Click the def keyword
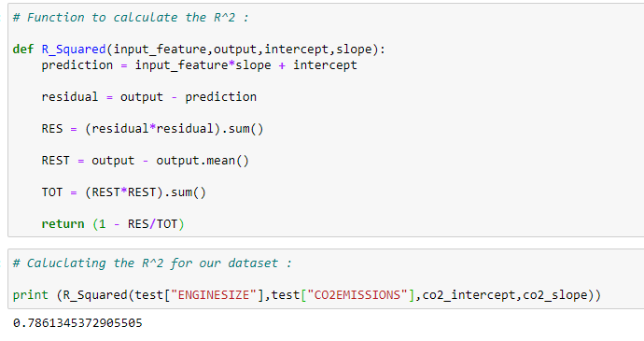The image size is (644, 341). coord(23,50)
